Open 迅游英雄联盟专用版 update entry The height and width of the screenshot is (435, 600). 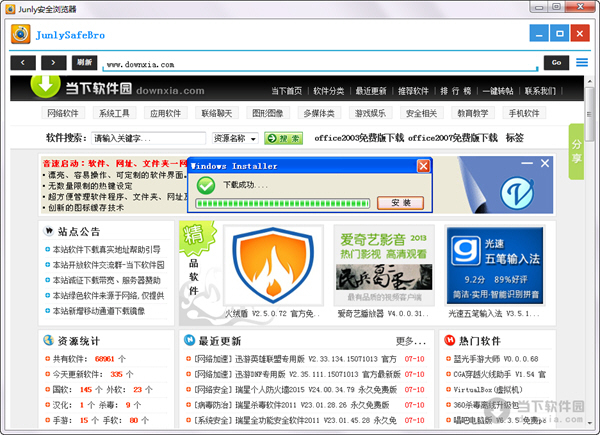click(295, 359)
